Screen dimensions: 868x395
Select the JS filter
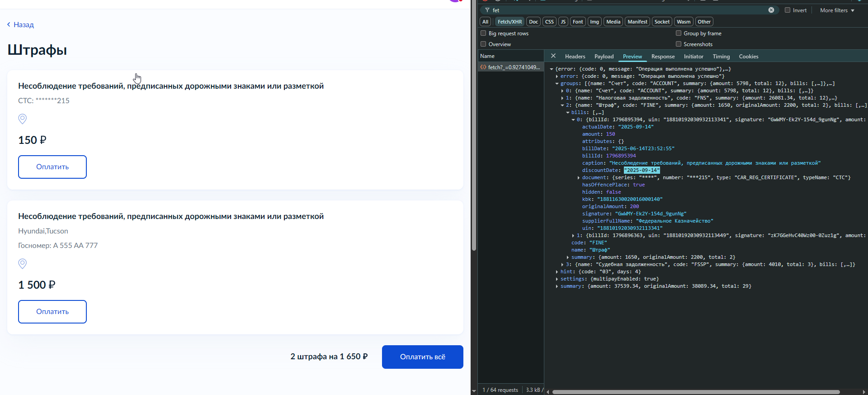pyautogui.click(x=563, y=22)
